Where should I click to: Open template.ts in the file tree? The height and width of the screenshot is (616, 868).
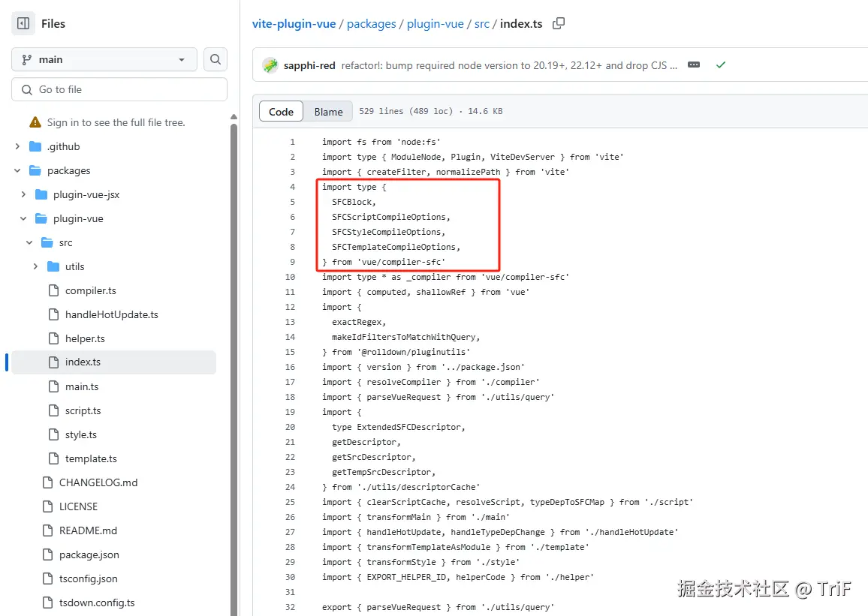(91, 458)
